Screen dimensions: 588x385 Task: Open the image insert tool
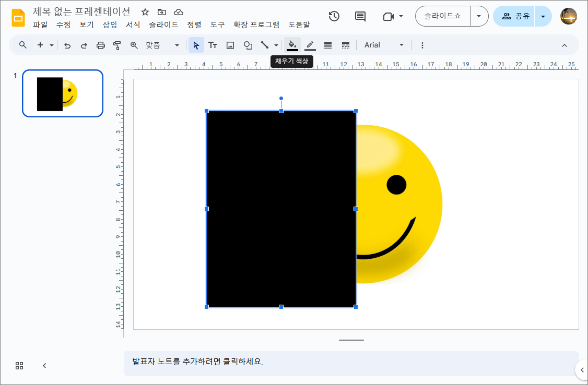point(230,45)
